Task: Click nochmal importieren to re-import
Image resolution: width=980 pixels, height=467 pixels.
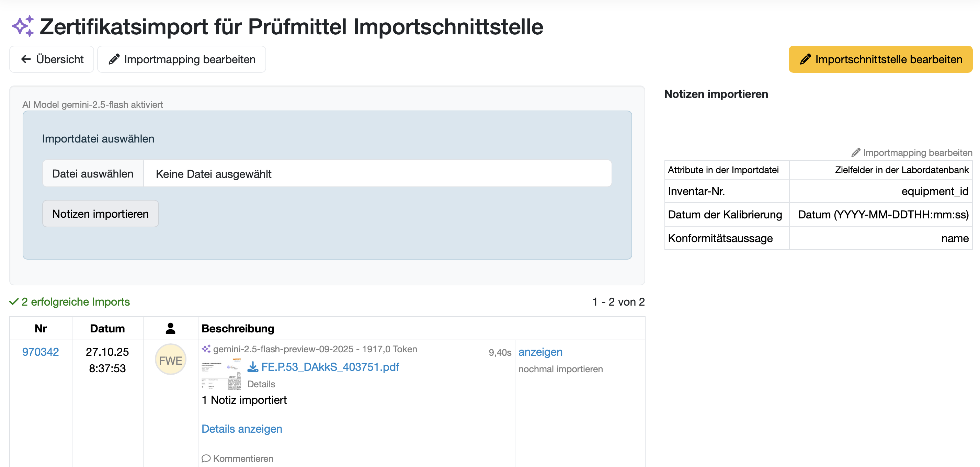Action: coord(560,369)
